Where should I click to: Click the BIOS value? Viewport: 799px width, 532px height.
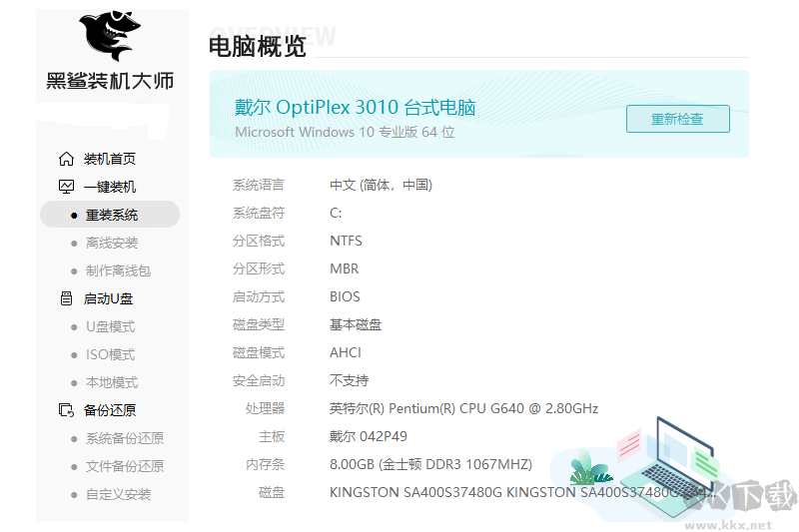[345, 296]
